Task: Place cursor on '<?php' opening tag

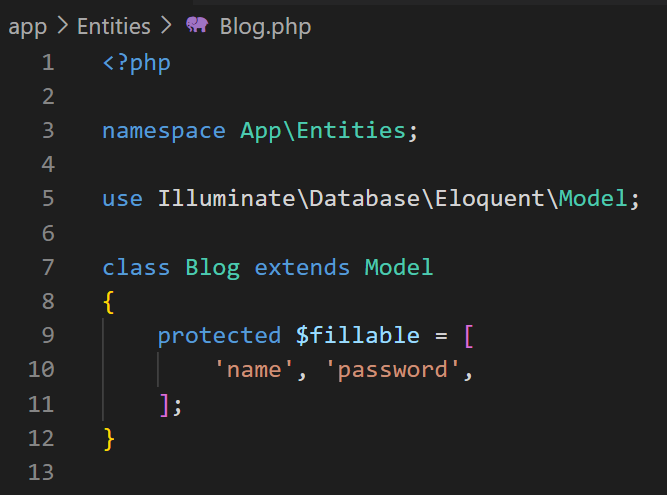Action: coord(137,64)
